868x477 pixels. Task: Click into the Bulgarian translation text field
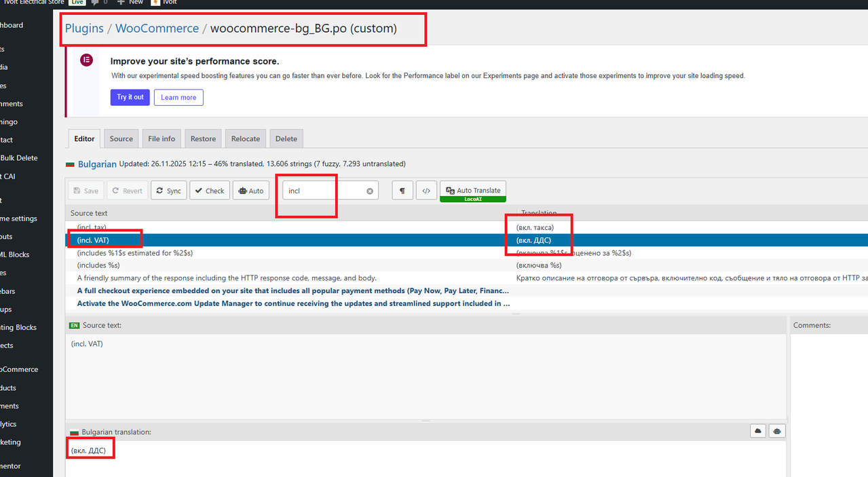pos(426,459)
